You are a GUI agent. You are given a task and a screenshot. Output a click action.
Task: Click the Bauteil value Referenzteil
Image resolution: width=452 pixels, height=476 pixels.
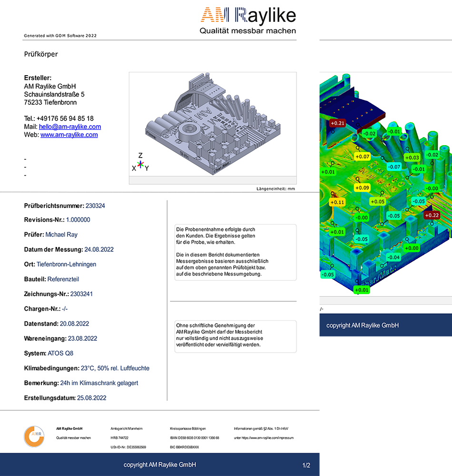63,279
